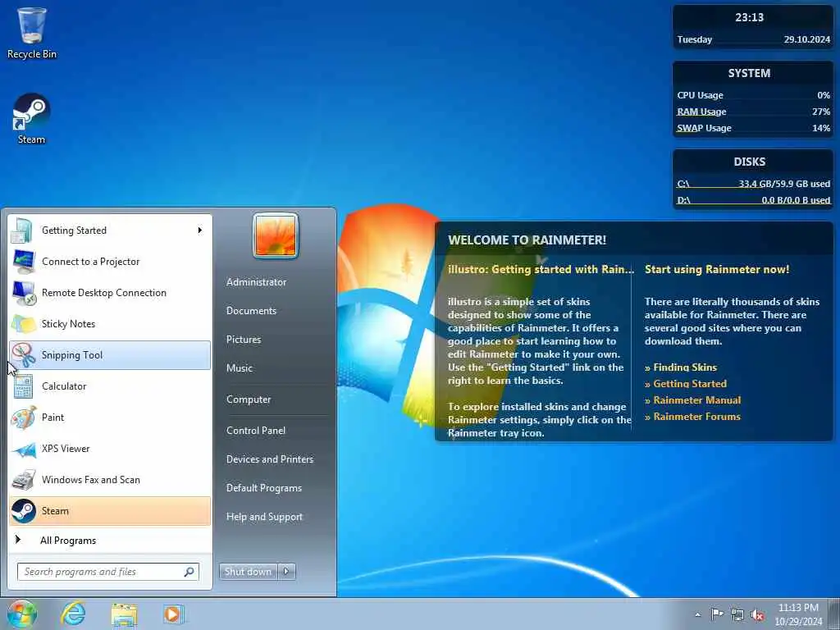Open Calculator entry
The width and height of the screenshot is (840, 630).
(x=110, y=386)
